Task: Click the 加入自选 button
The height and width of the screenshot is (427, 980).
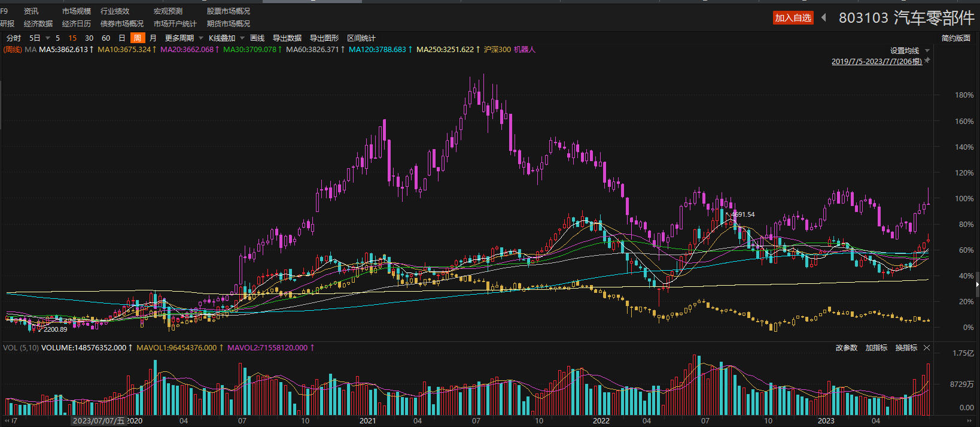Action: (x=793, y=18)
